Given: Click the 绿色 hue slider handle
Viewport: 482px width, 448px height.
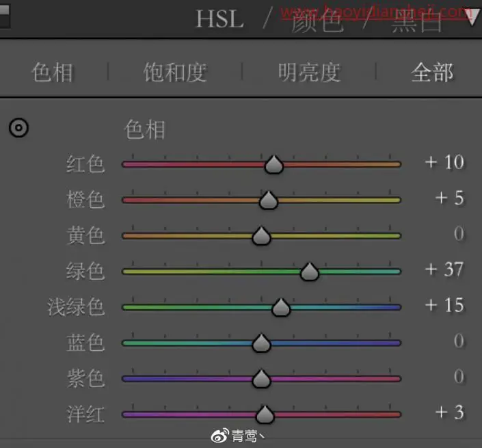Looking at the screenshot, I should point(310,272).
